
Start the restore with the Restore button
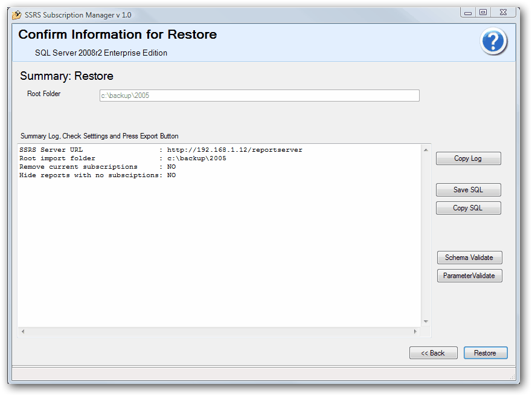[x=486, y=353]
